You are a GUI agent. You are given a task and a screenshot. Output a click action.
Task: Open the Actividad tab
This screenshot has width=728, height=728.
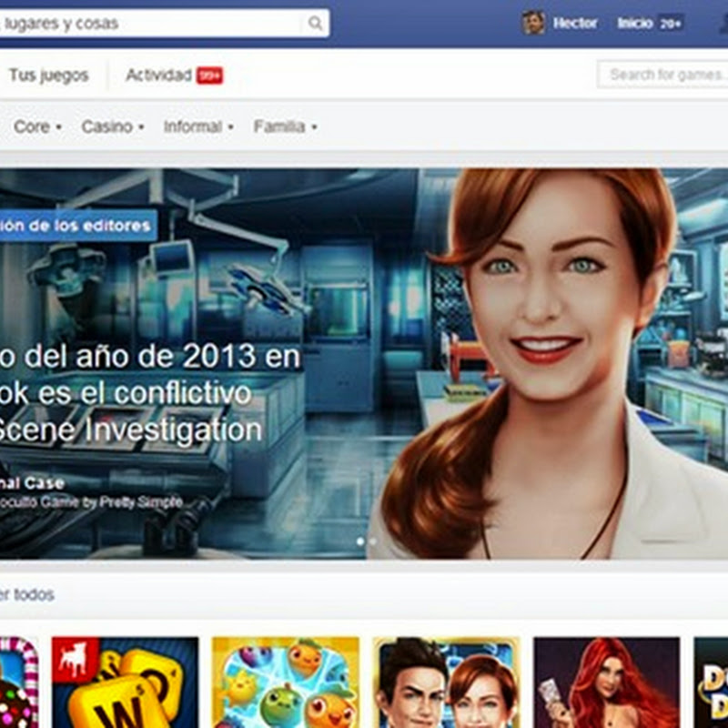tap(158, 75)
